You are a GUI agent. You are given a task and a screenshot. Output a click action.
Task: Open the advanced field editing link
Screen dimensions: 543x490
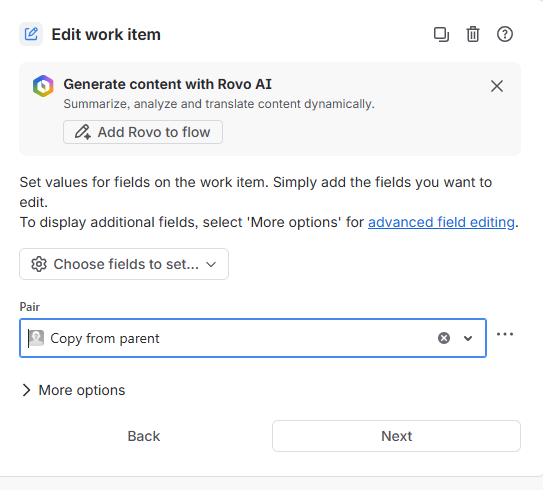click(441, 222)
